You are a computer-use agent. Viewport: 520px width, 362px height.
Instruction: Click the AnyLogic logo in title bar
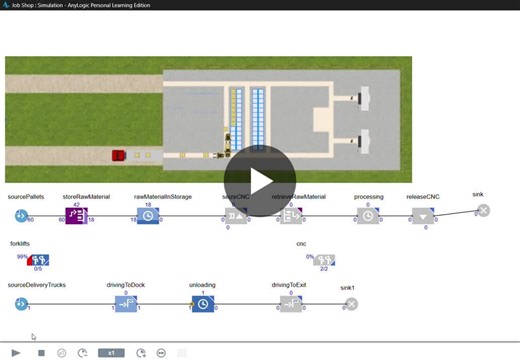coord(6,5)
